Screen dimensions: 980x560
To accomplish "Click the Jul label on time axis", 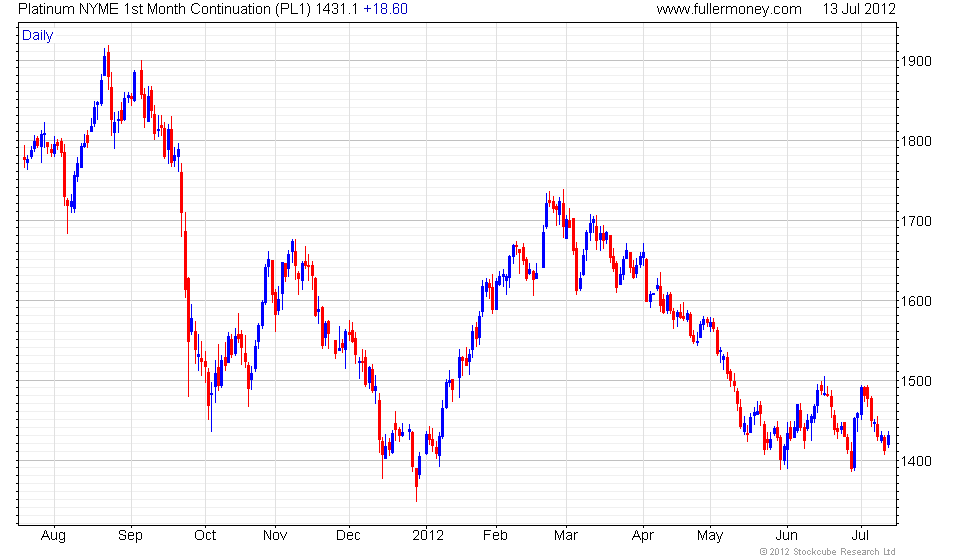I will [861, 536].
